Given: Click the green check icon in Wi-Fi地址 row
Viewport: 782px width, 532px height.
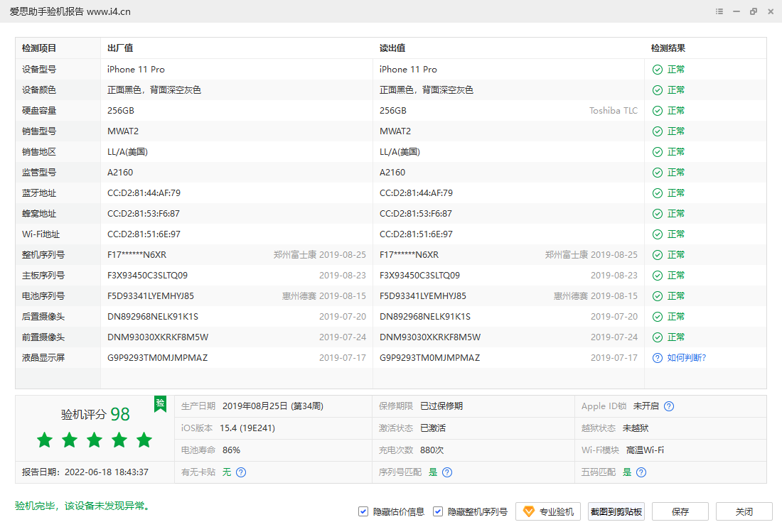Looking at the screenshot, I should [x=658, y=234].
